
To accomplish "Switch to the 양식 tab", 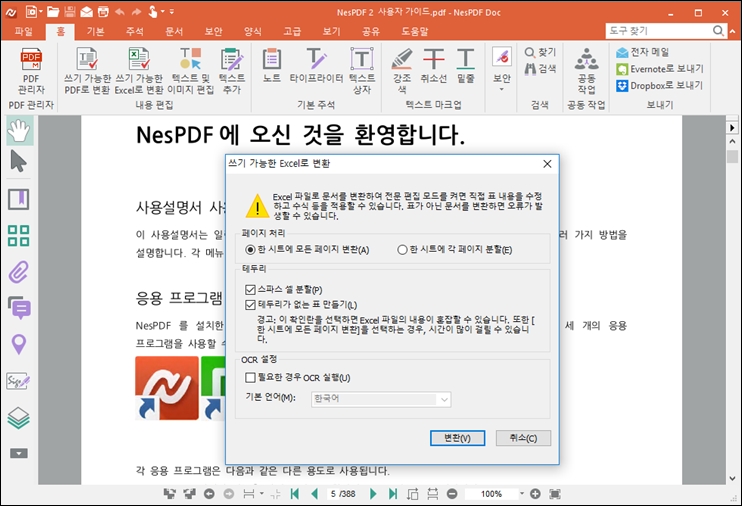I will coord(253,31).
